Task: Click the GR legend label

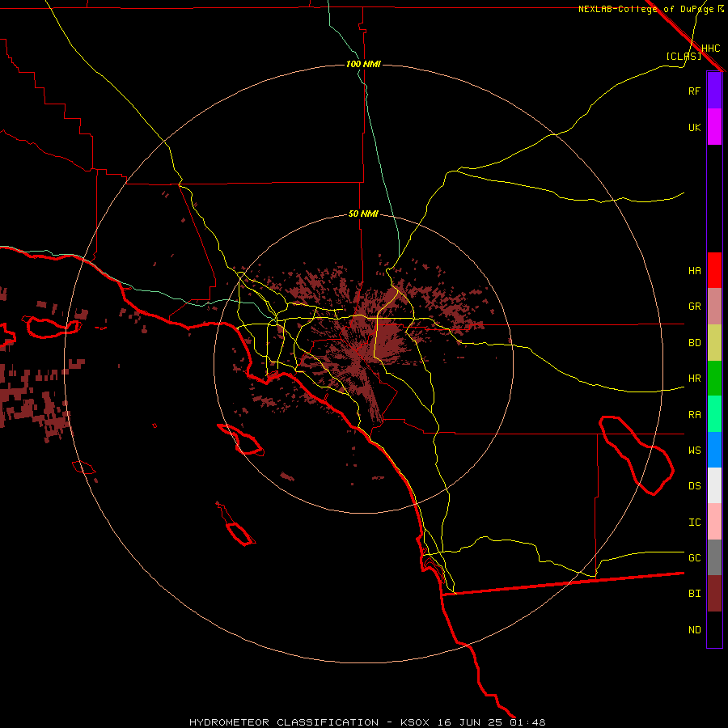Action: pos(694,307)
